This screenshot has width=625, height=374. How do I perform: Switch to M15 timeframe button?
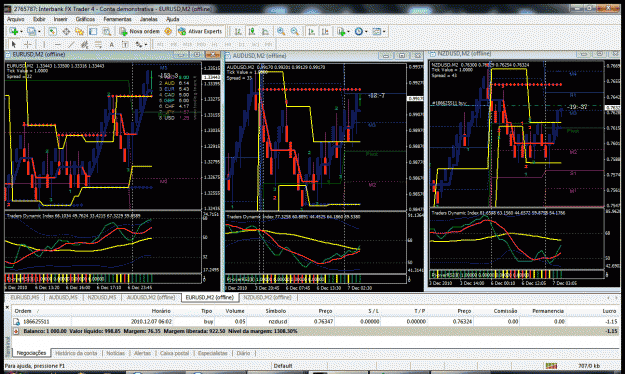pyautogui.click(x=187, y=44)
